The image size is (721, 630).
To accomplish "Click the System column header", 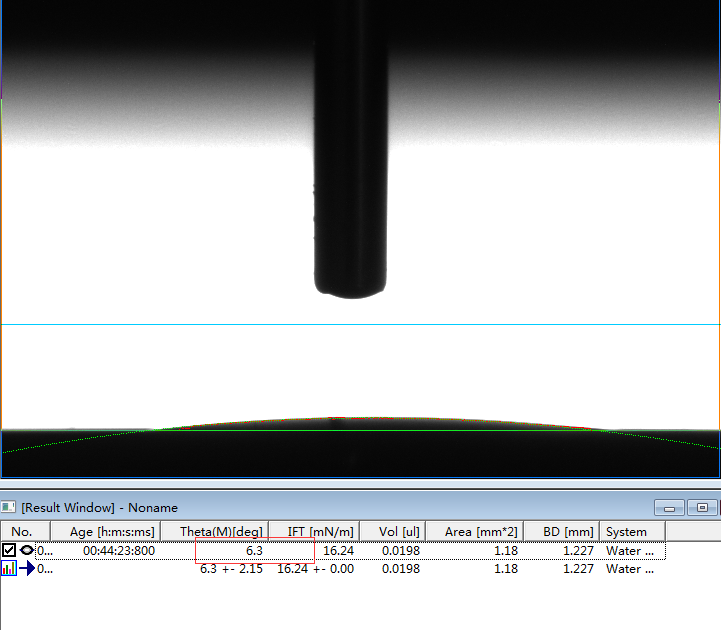I will tap(626, 532).
